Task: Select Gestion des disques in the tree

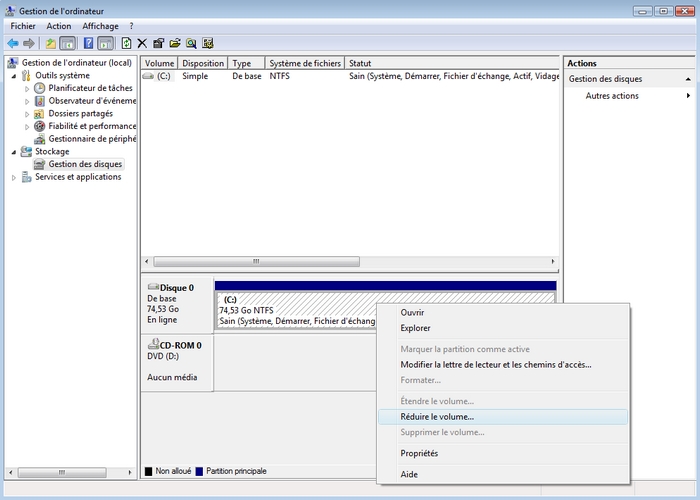Action: 85,164
